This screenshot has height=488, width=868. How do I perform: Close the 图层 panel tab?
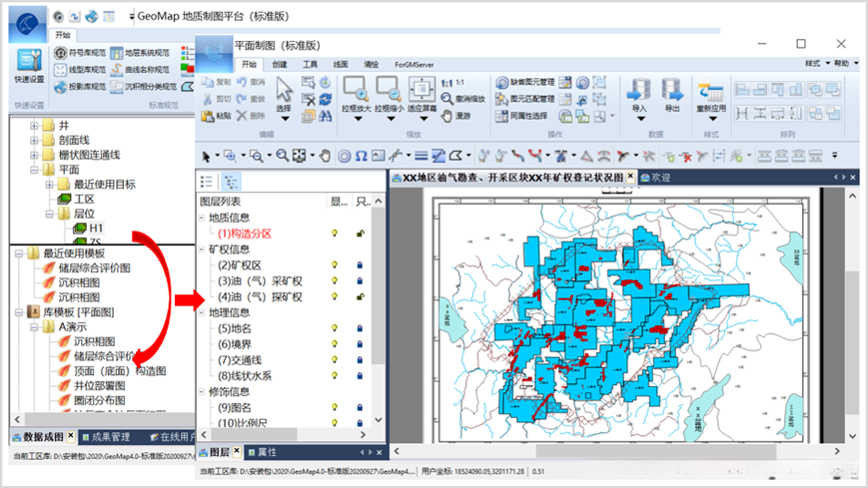[237, 451]
